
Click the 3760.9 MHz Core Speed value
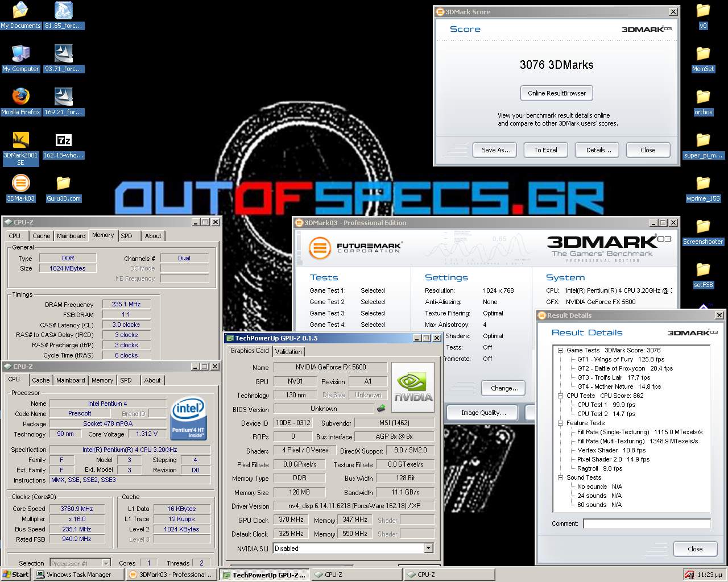(77, 509)
